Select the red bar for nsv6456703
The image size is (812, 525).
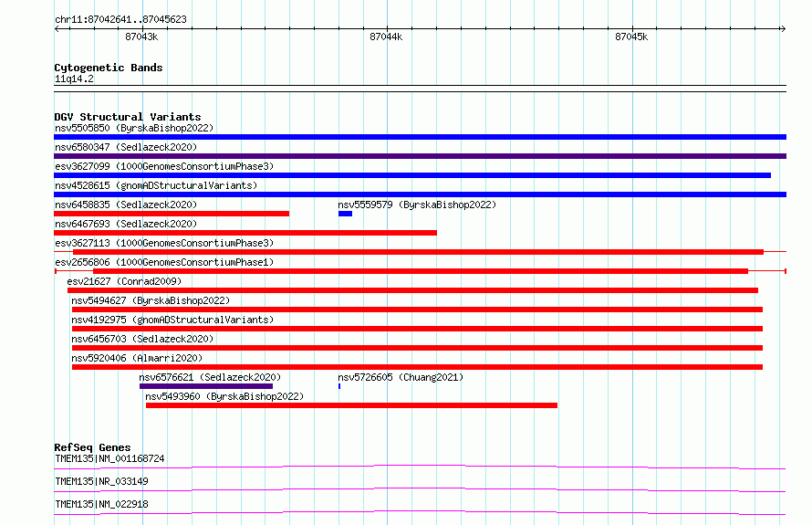click(417, 348)
